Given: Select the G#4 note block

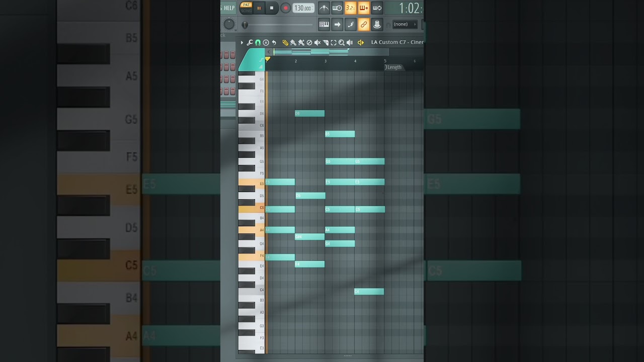Looking at the screenshot, I should point(310,237).
